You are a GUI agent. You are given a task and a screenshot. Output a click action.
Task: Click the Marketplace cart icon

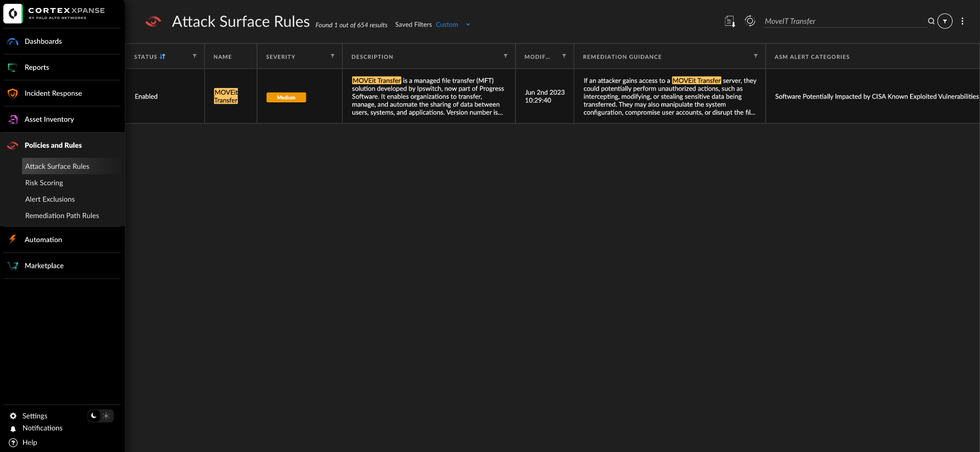point(13,266)
